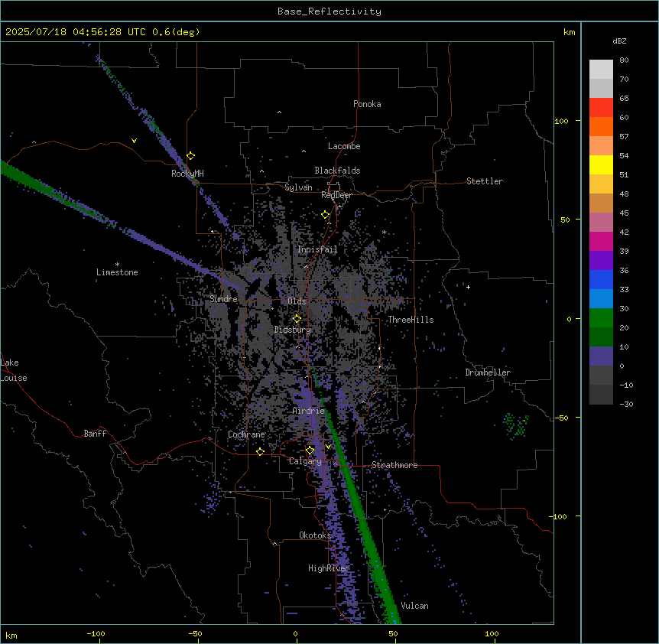Click the blue 33-36 dBZ legend swatch
Screen dimensions: 659x644
click(x=601, y=279)
